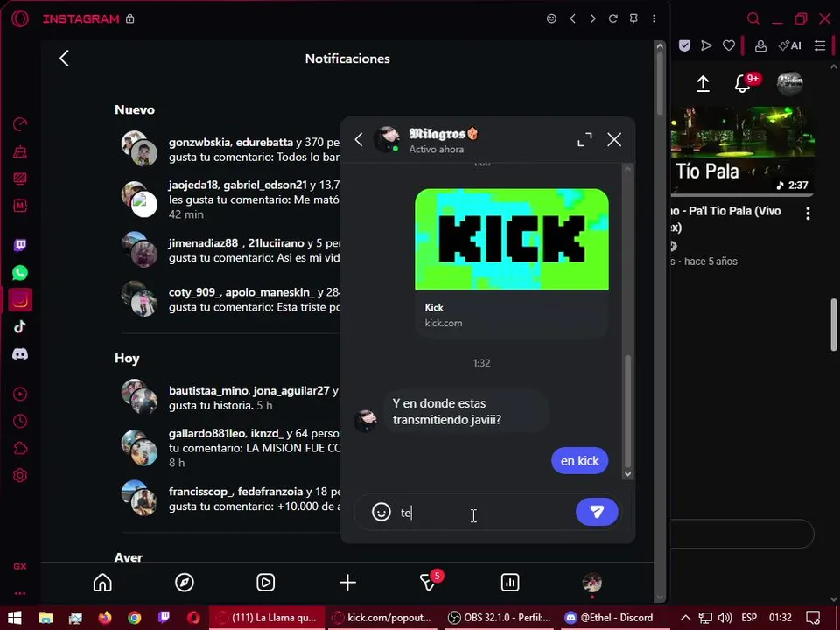Go to Instagram Reels tab
The image size is (840, 630).
(266, 583)
